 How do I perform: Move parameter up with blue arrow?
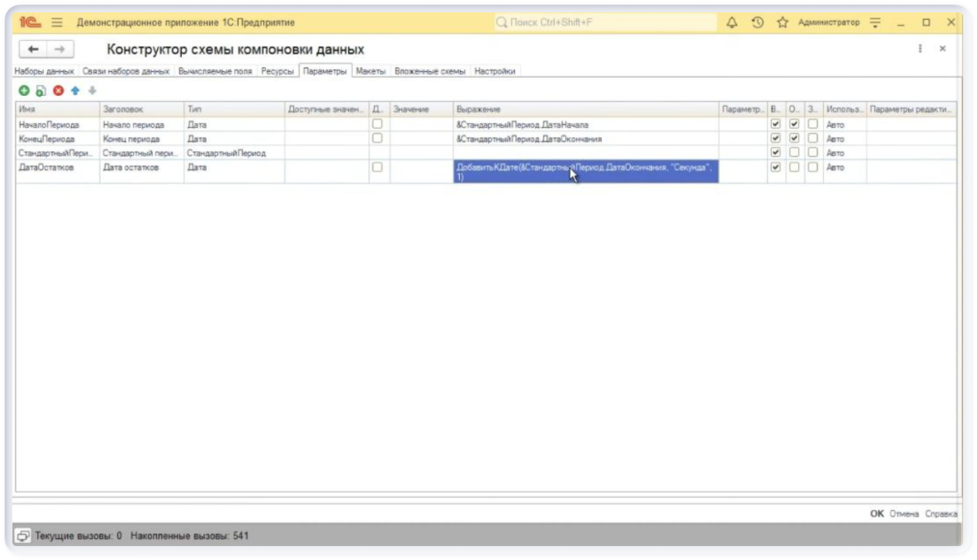[x=75, y=90]
